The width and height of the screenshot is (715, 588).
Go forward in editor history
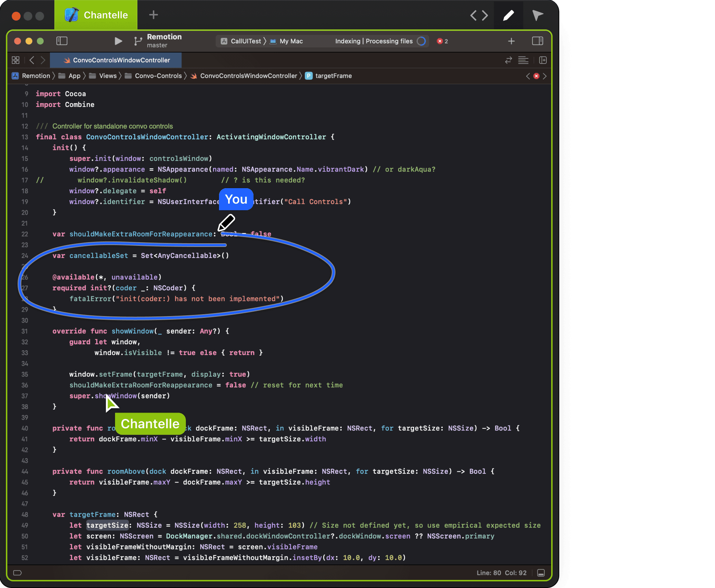pyautogui.click(x=43, y=60)
